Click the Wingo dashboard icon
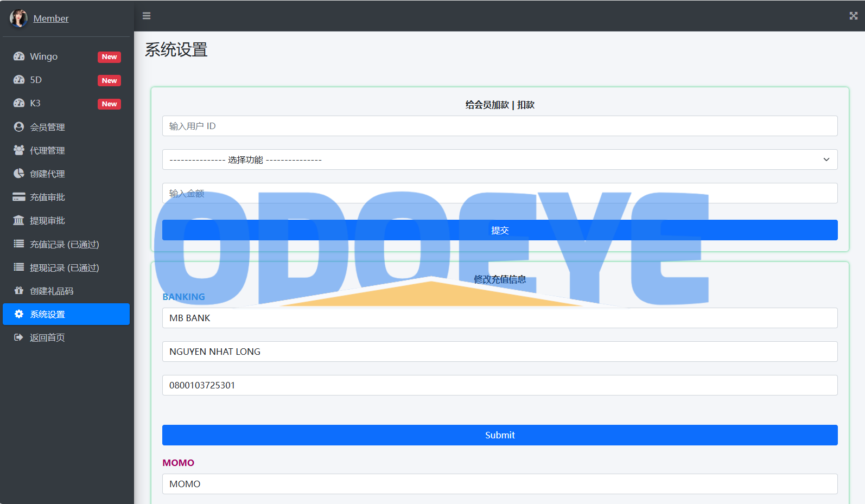 (x=19, y=56)
